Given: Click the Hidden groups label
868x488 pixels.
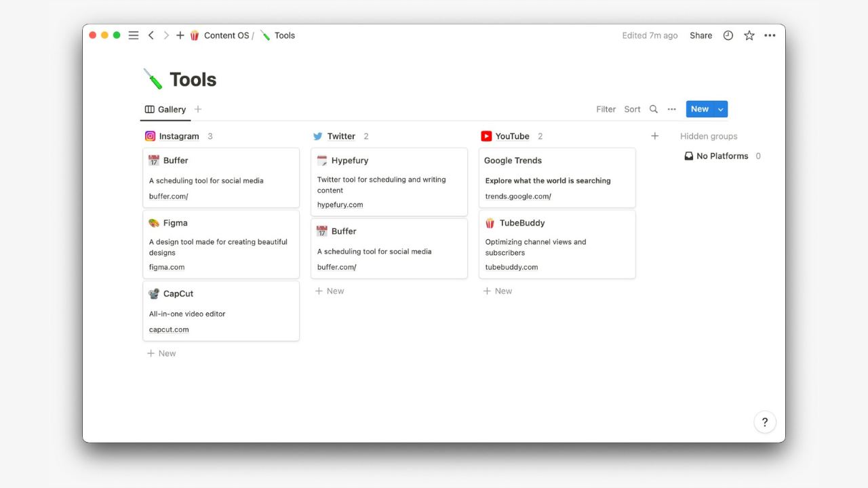Looking at the screenshot, I should coord(709,136).
